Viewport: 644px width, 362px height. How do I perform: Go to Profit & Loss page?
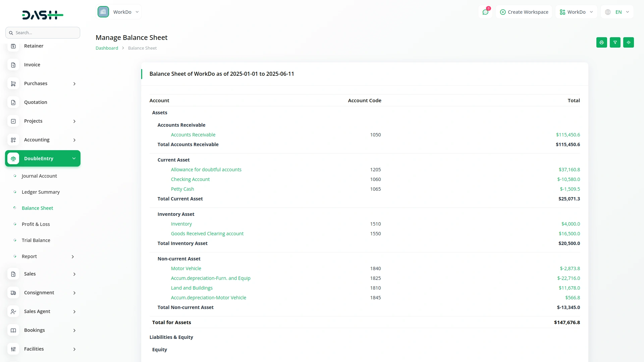point(36,224)
